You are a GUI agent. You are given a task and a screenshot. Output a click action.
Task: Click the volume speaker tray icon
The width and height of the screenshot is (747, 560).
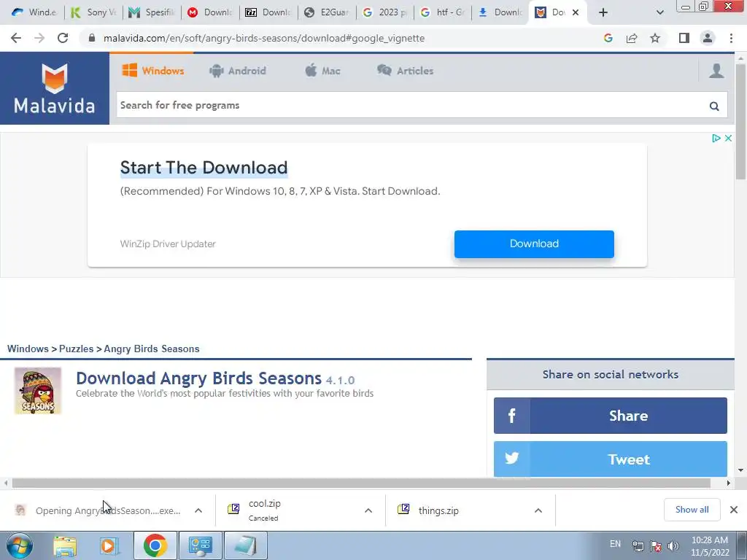pos(673,545)
